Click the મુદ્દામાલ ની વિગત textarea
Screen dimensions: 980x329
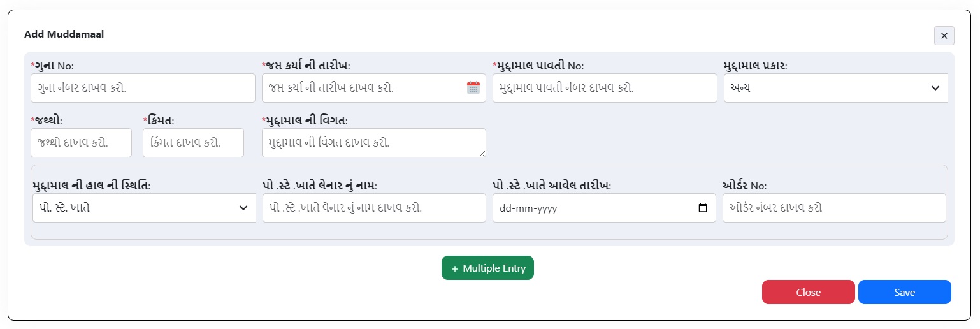pyautogui.click(x=373, y=143)
